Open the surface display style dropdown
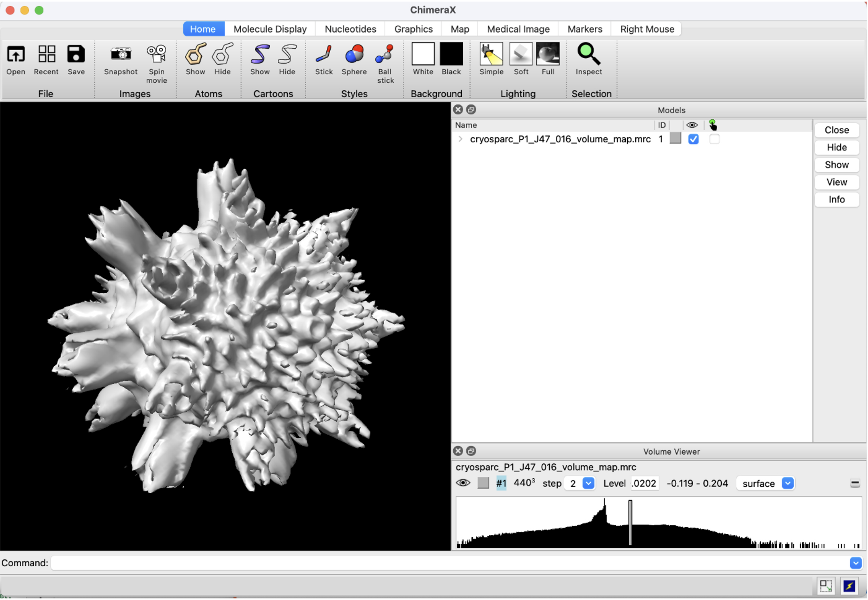The image size is (868, 600). click(787, 483)
